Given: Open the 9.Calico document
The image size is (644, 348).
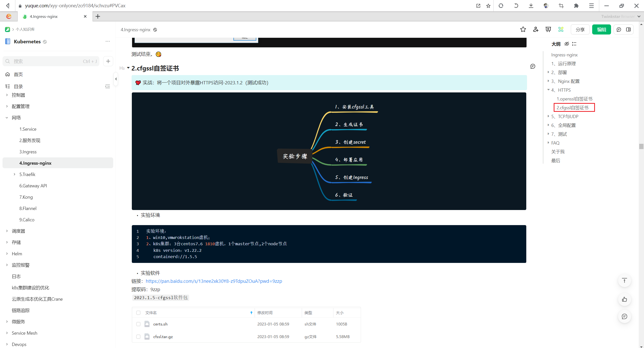Looking at the screenshot, I should pos(27,220).
